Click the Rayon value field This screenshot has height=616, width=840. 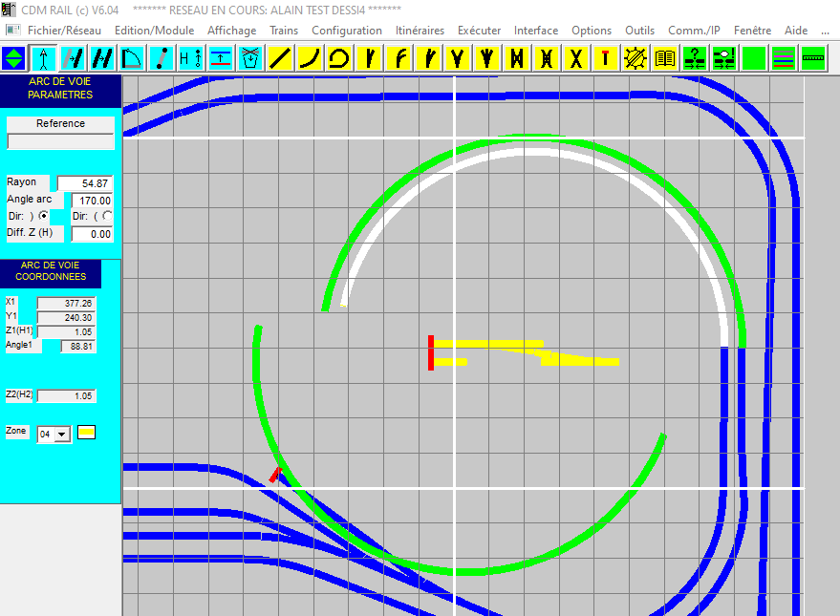tap(85, 183)
